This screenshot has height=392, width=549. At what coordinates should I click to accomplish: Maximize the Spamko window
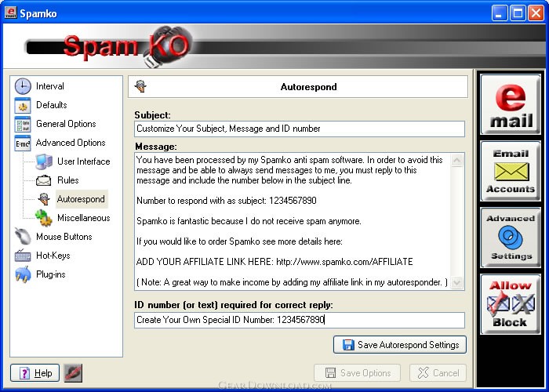point(518,13)
